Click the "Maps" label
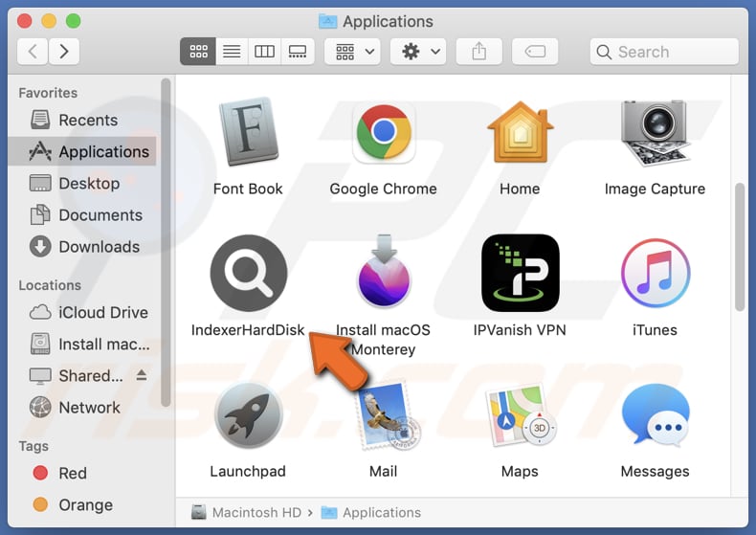The image size is (756, 535). [x=520, y=471]
